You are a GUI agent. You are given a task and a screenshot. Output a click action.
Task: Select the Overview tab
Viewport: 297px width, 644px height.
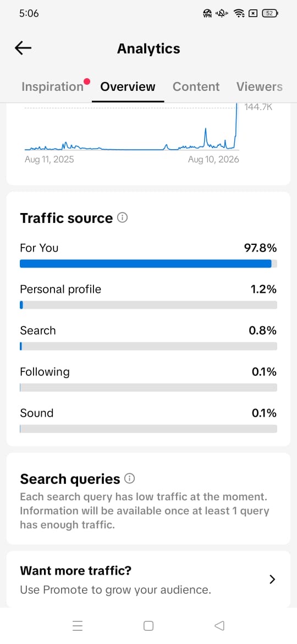pyautogui.click(x=128, y=86)
